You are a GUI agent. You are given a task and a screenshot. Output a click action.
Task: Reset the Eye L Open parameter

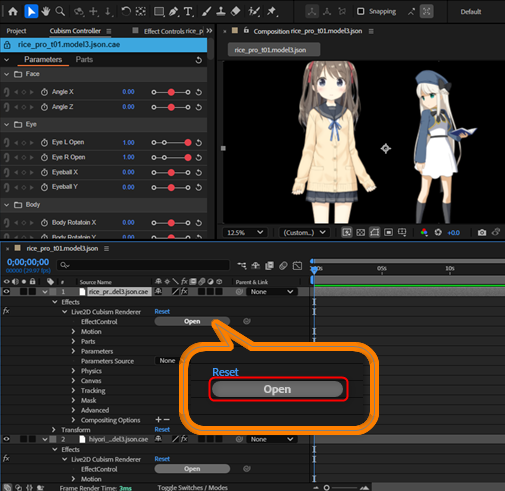199,143
